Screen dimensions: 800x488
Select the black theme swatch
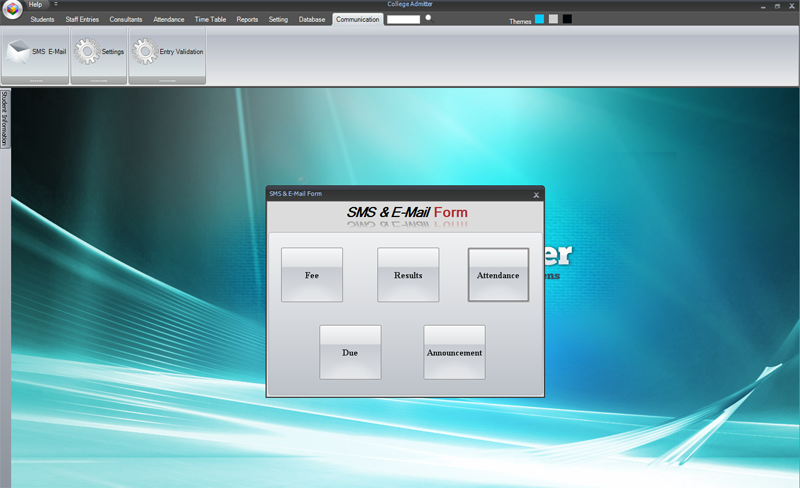pyautogui.click(x=567, y=19)
